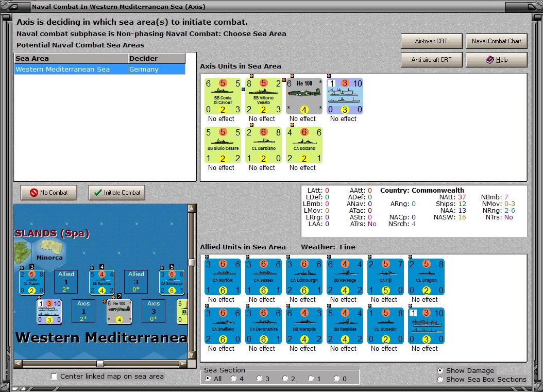543x392 pixels.
Task: Select the CA Sussex unit counter
Action: [x=264, y=277]
